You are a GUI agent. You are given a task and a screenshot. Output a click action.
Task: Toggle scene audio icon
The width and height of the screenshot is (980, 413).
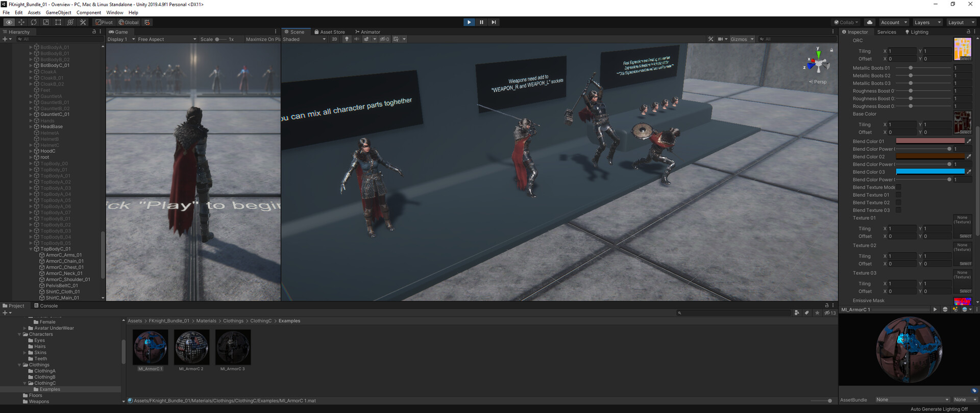[357, 39]
